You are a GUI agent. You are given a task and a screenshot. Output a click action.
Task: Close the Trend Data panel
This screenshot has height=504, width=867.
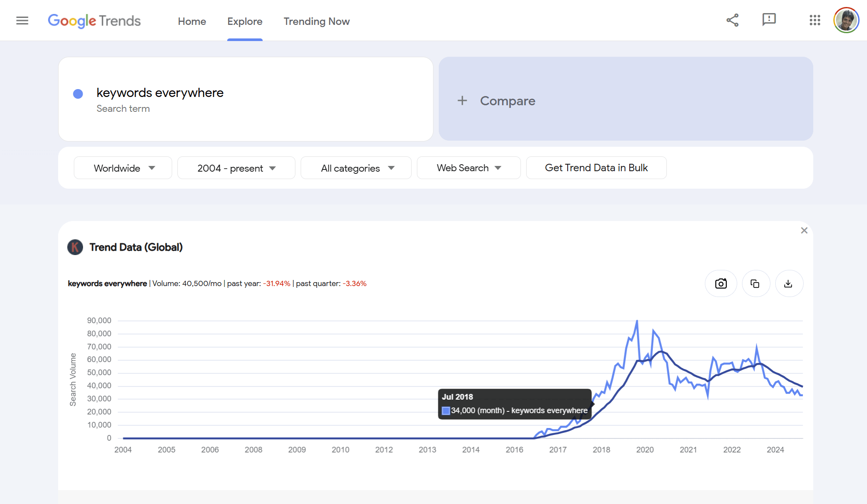(x=804, y=231)
